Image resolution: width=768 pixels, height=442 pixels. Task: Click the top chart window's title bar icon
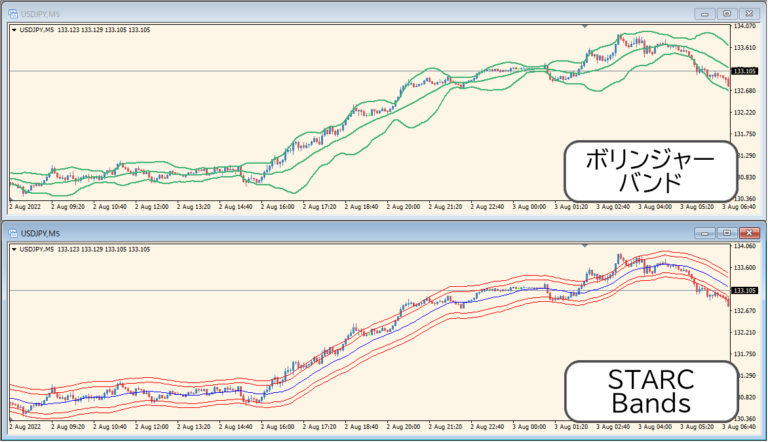pos(9,13)
